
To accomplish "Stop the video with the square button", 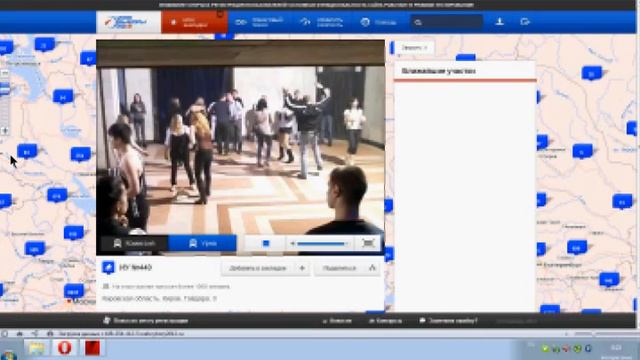I will 266,243.
